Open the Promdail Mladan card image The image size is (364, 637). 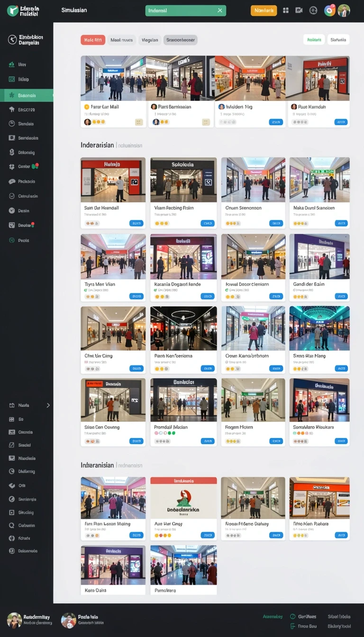[183, 400]
